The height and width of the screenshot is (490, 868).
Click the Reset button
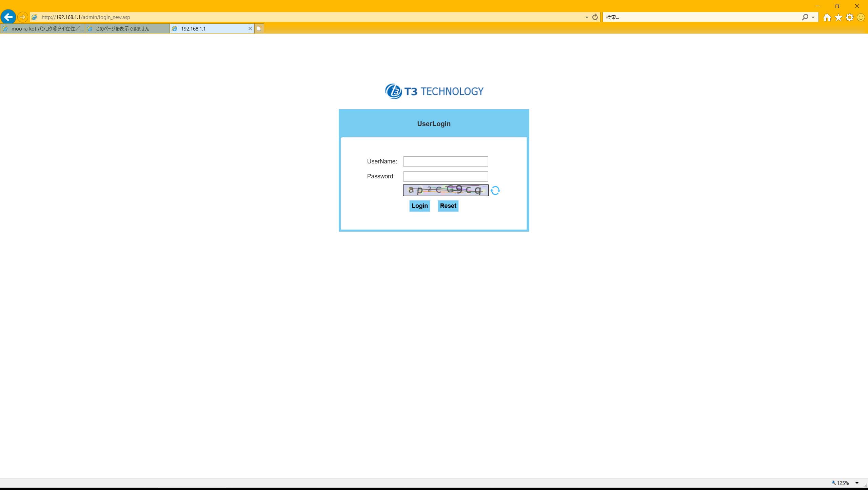coord(448,206)
